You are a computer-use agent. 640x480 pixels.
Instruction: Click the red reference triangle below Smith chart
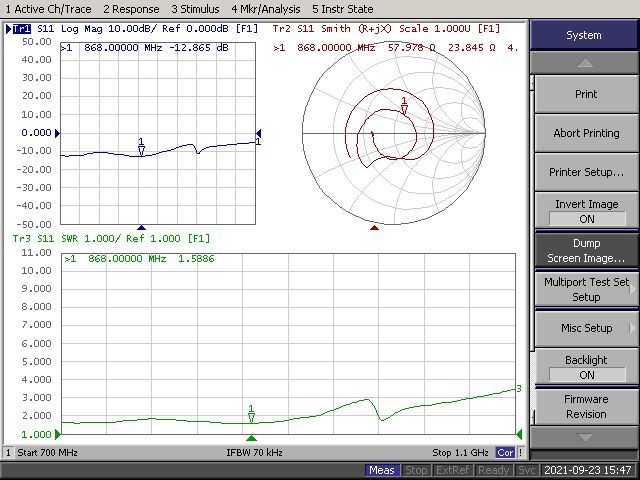coord(375,228)
